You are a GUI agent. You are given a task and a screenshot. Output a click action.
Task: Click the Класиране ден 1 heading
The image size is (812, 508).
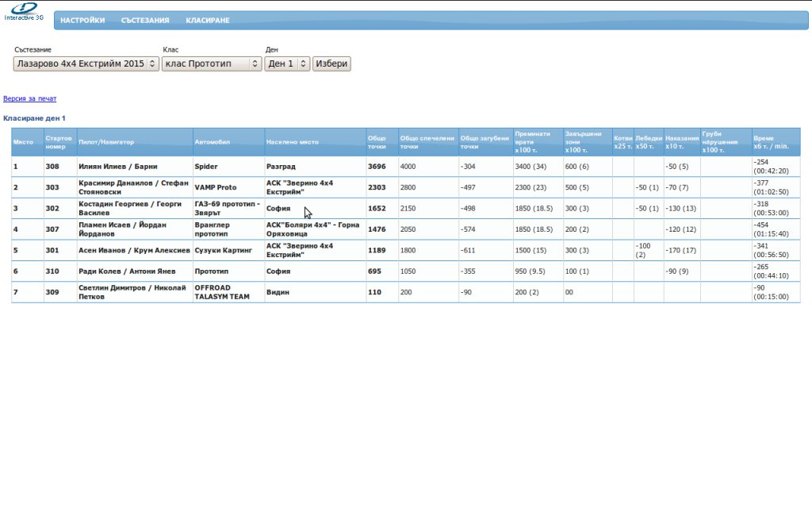34,118
